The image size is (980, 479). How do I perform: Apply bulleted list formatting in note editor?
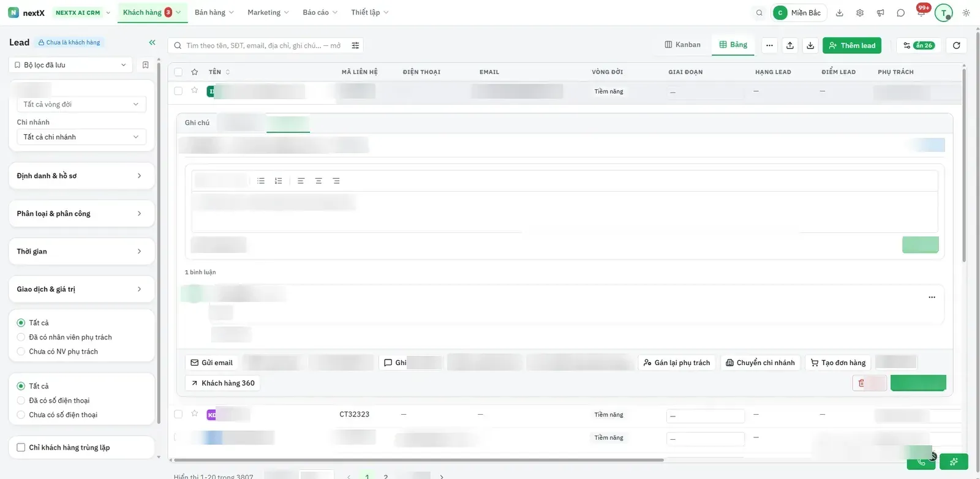click(x=261, y=181)
